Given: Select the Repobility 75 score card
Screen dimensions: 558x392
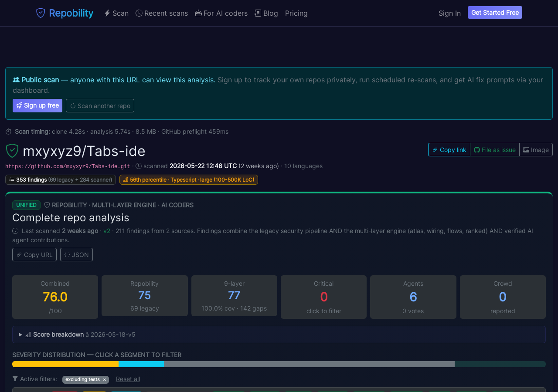Looking at the screenshot, I should tap(145, 296).
